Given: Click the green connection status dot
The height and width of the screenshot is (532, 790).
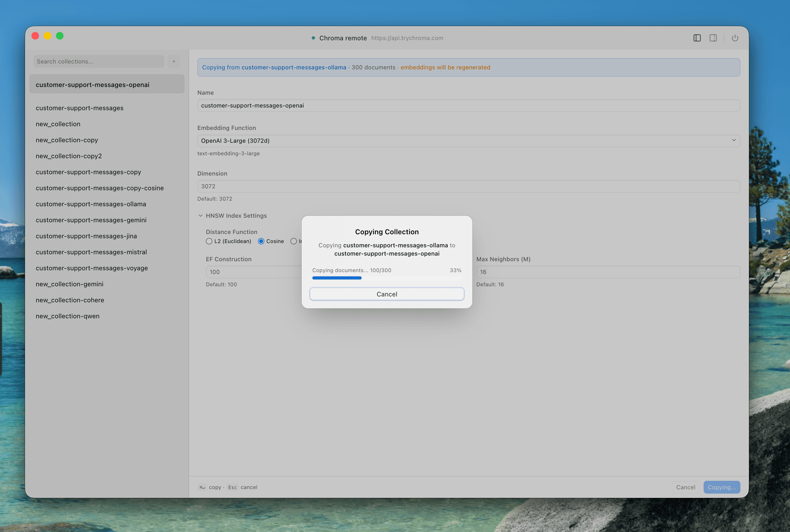Looking at the screenshot, I should pos(313,38).
